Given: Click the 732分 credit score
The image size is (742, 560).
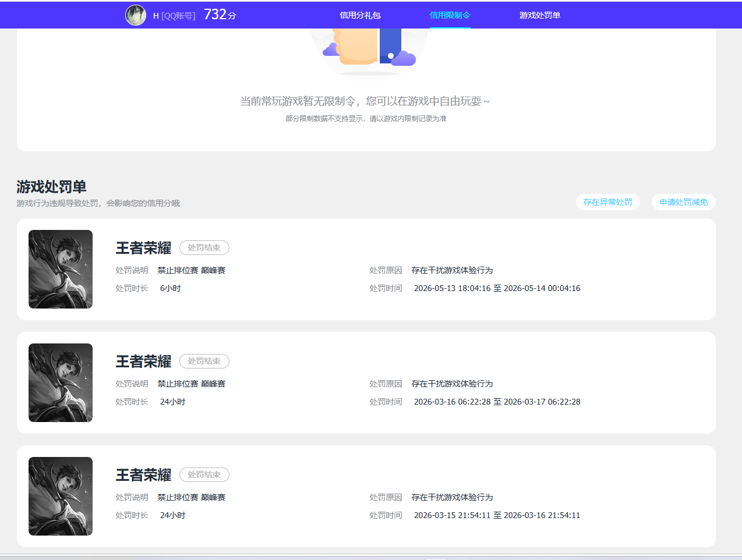Looking at the screenshot, I should 220,15.
